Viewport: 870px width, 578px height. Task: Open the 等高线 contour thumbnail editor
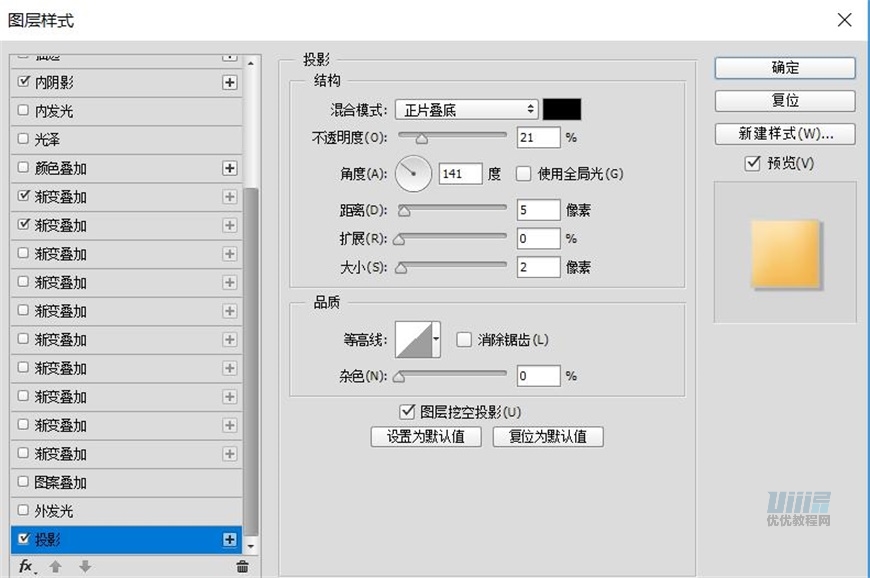[413, 340]
